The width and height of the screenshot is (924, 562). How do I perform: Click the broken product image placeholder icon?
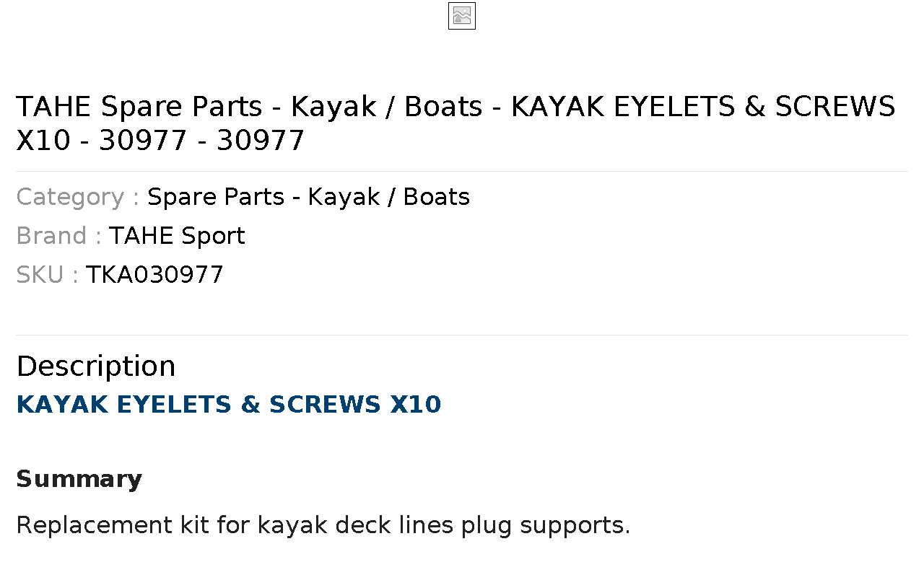[x=462, y=16]
